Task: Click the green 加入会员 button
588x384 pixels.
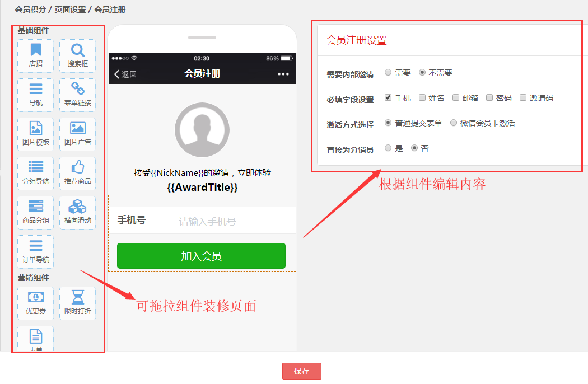Action: pos(202,256)
